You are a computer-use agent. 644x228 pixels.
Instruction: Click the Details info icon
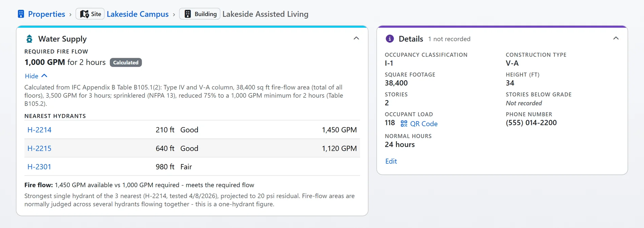pos(390,39)
